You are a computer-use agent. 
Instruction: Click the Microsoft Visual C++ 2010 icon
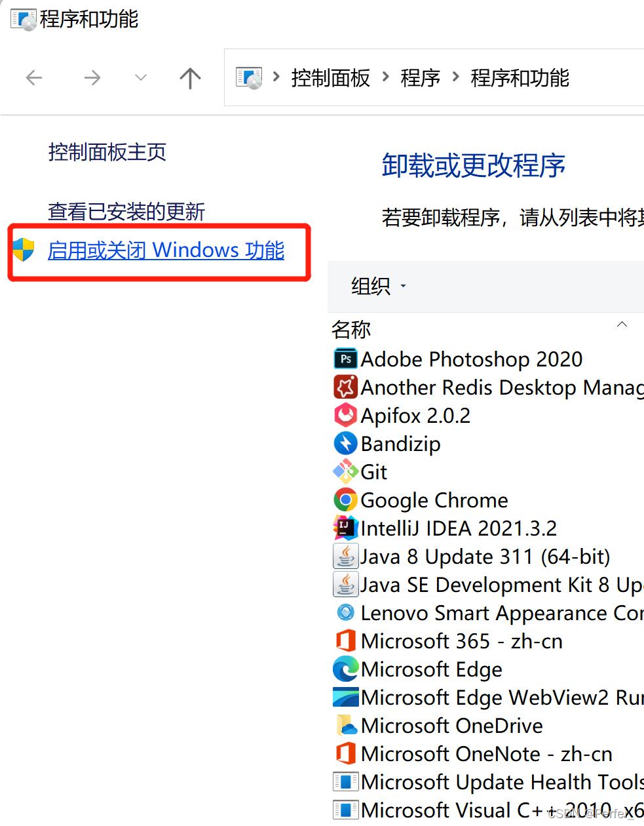(x=345, y=810)
